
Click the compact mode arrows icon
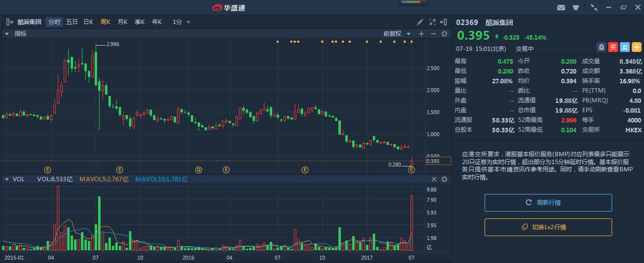pos(594,7)
